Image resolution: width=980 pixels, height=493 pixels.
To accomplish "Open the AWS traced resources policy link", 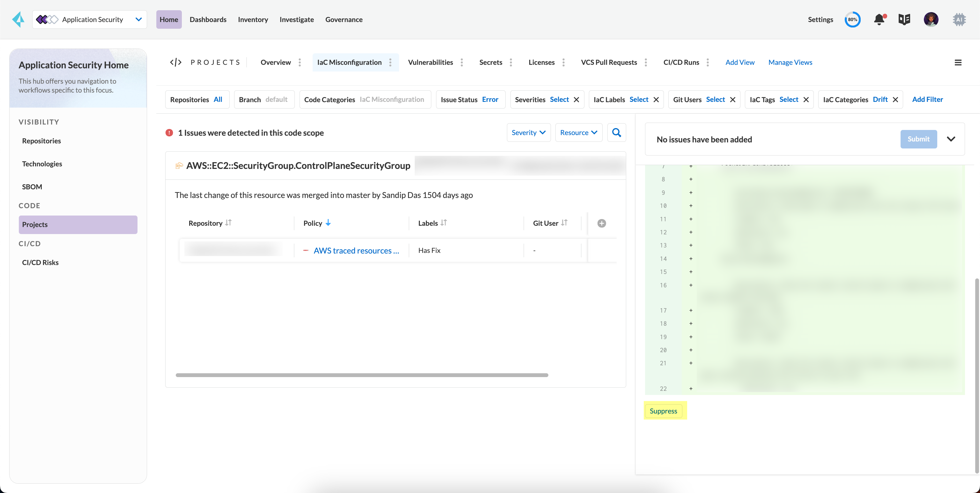I will point(356,251).
